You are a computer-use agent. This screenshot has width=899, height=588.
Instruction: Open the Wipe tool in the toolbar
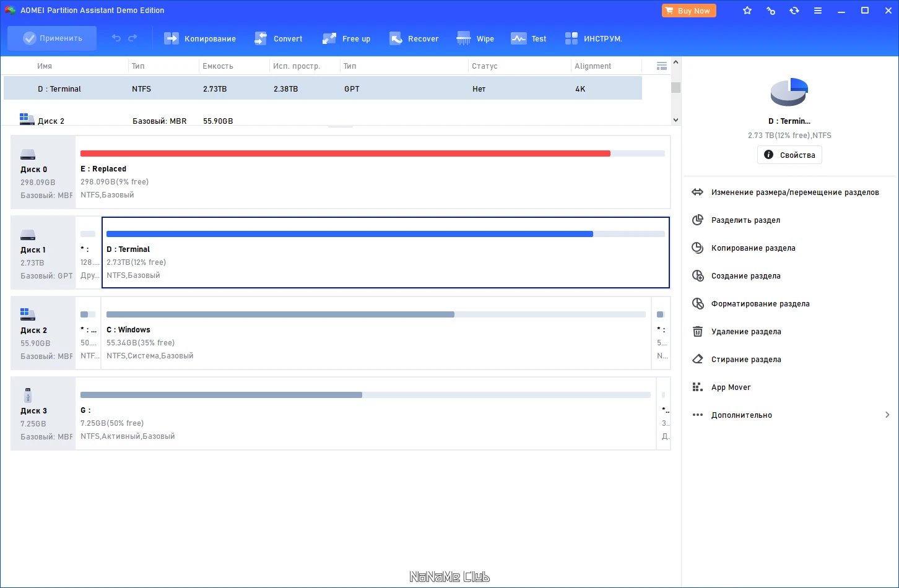(x=475, y=38)
